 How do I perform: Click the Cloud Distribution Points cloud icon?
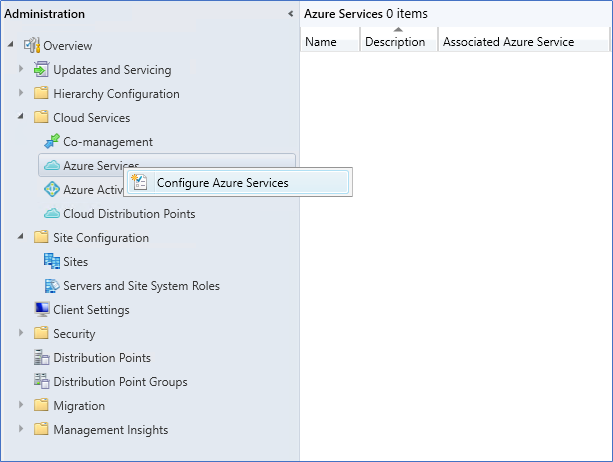pyautogui.click(x=52, y=213)
